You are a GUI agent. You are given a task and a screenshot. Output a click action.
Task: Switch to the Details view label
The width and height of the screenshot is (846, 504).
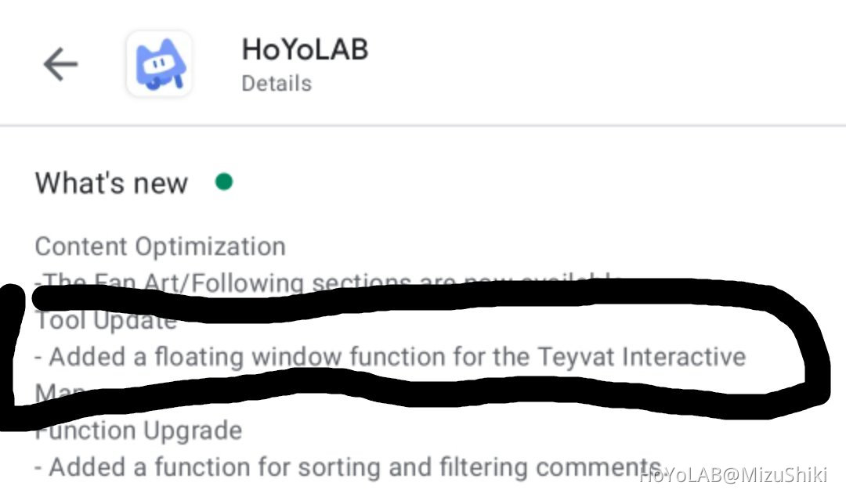pos(277,83)
